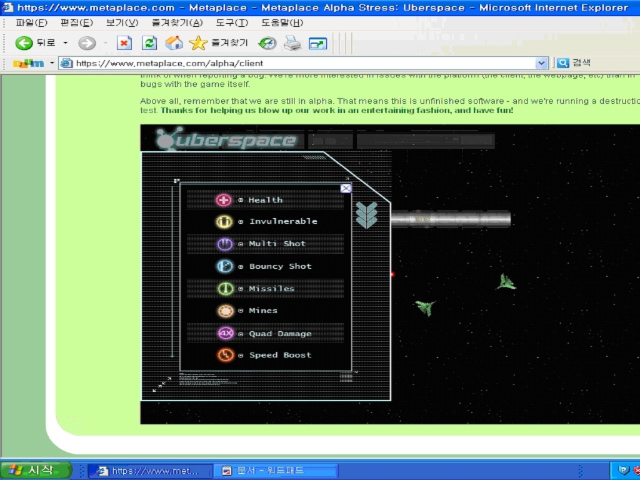Click the Health power-up icon
The width and height of the screenshot is (640, 480).
pos(224,200)
